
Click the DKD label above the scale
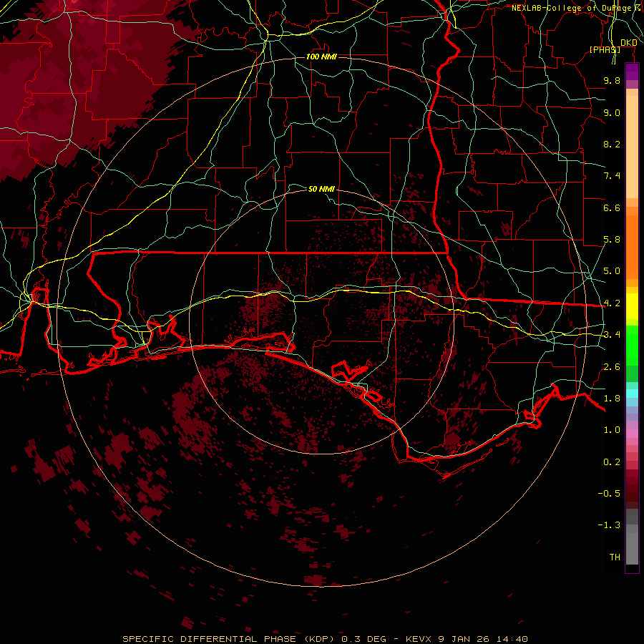click(628, 43)
